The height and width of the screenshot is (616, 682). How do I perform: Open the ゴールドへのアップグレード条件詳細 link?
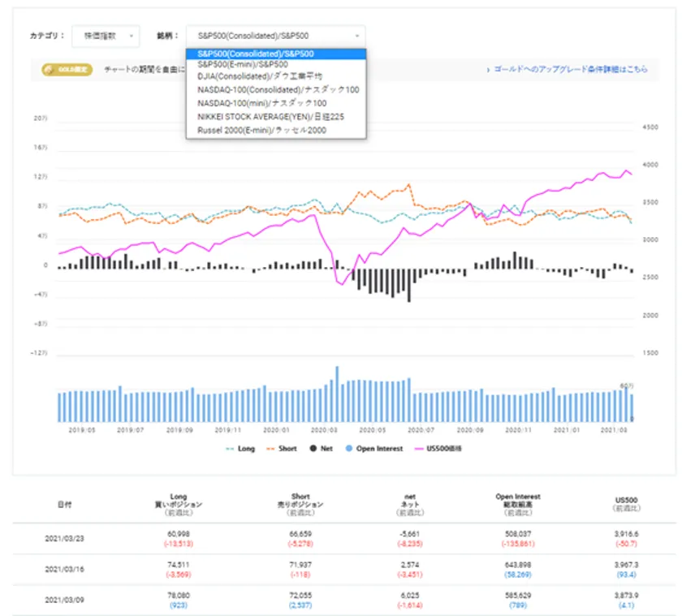(571, 71)
